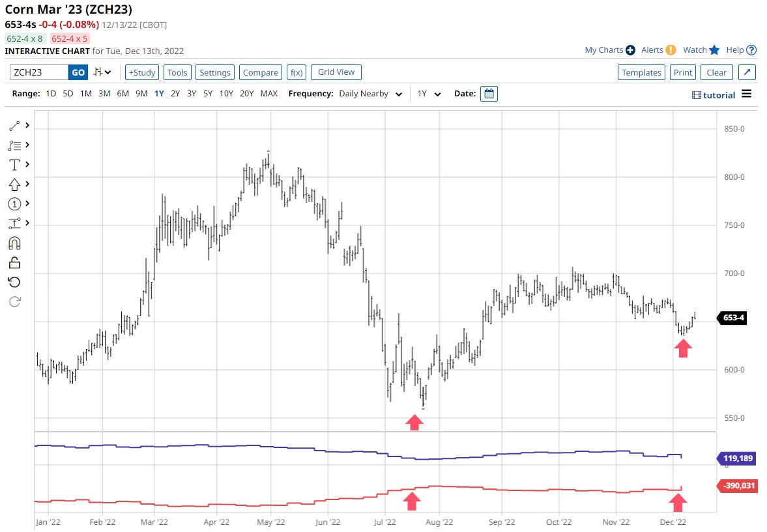Click the red -390,031 indicator value label
Viewport: 767px width, 532px height.
(x=736, y=486)
